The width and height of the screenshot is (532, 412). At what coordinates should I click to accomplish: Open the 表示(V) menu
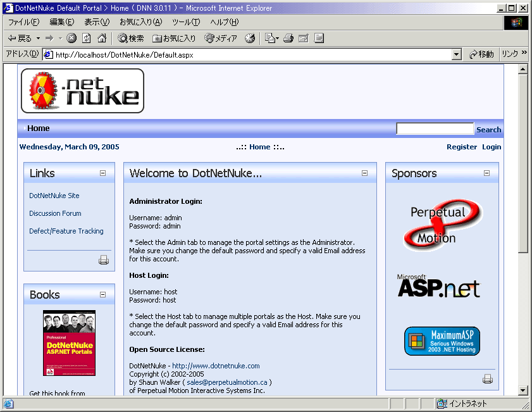[97, 22]
